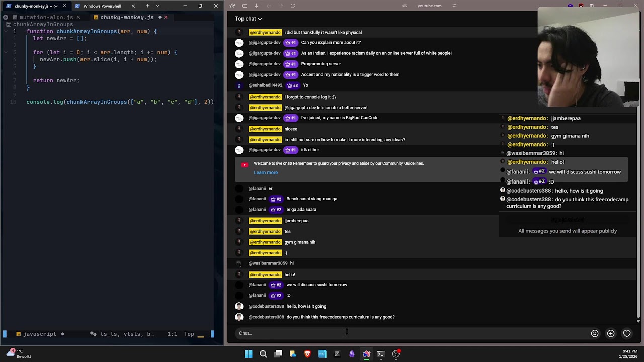Screen dimensions: 644x362
Task: Click the message "do you think this freecodecamp curriculum is any good?" in main chat
Action: pos(341,317)
